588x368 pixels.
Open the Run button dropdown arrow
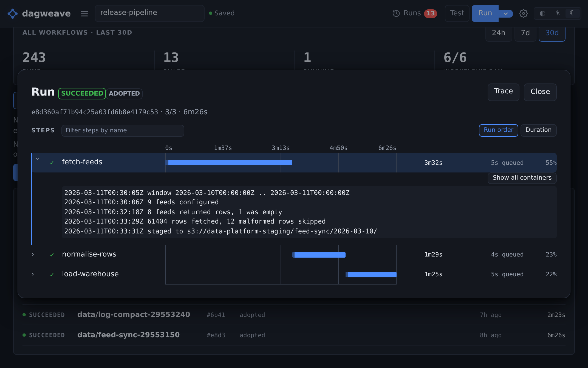[x=505, y=13]
